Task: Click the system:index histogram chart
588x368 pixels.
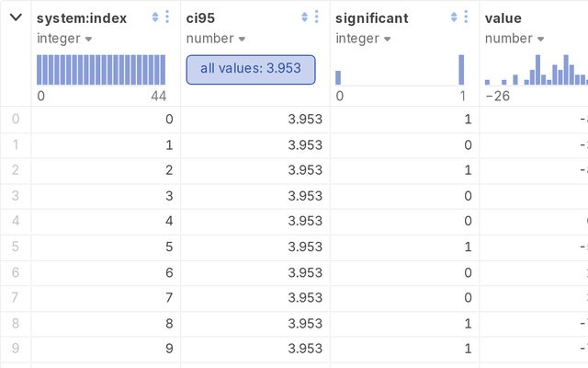Action: point(101,69)
